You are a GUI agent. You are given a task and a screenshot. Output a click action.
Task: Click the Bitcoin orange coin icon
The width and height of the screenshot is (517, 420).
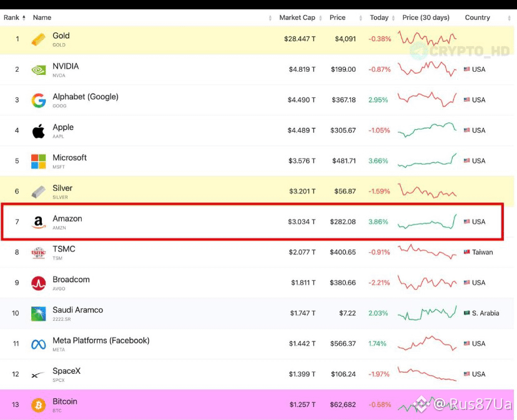coord(38,405)
